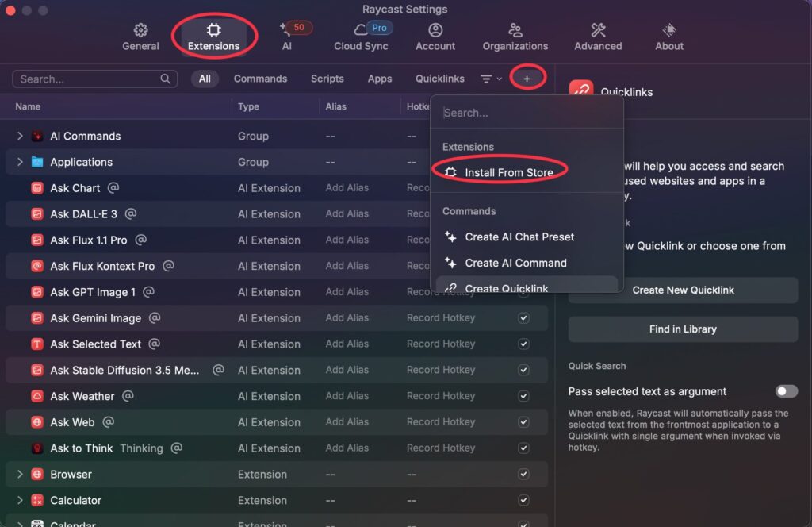Image resolution: width=812 pixels, height=527 pixels.
Task: Click the extensions search field
Action: tap(87, 79)
